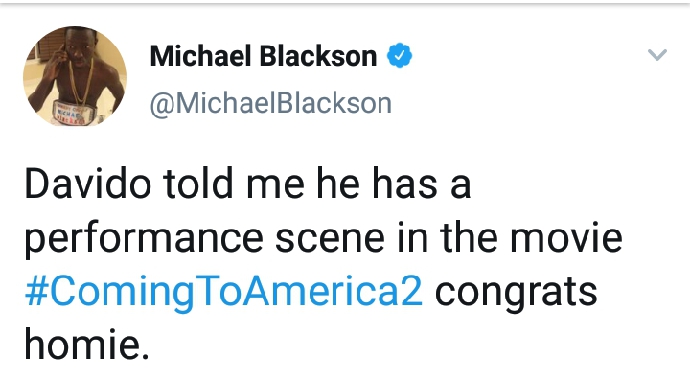
Task: Click the word "the" before "movie"
Action: (470, 238)
